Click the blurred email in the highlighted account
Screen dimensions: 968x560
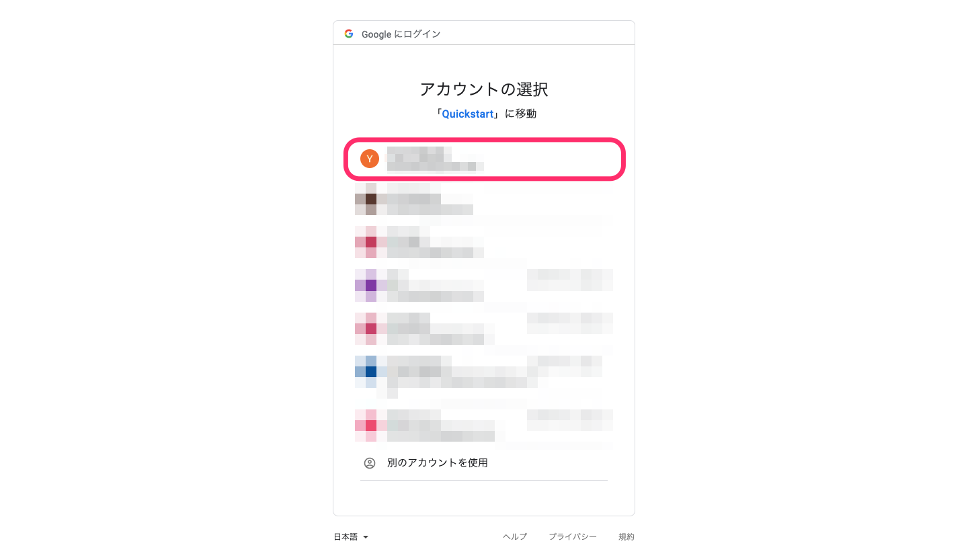coord(435,165)
